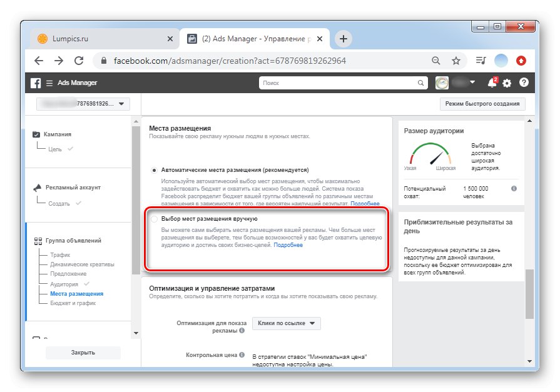Click info icon next to Оптимизация для показа рекламы
This screenshot has width=560, height=392.
coord(242,330)
